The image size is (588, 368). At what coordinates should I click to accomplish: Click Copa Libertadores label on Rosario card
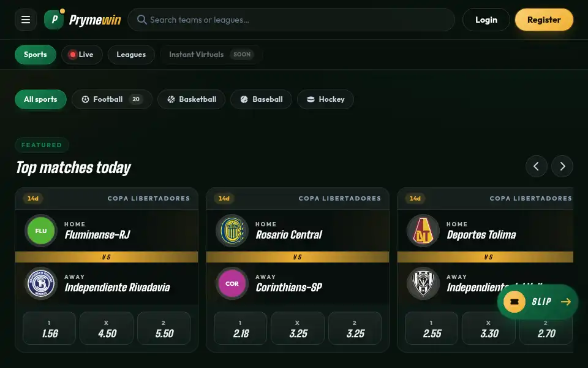pos(340,198)
